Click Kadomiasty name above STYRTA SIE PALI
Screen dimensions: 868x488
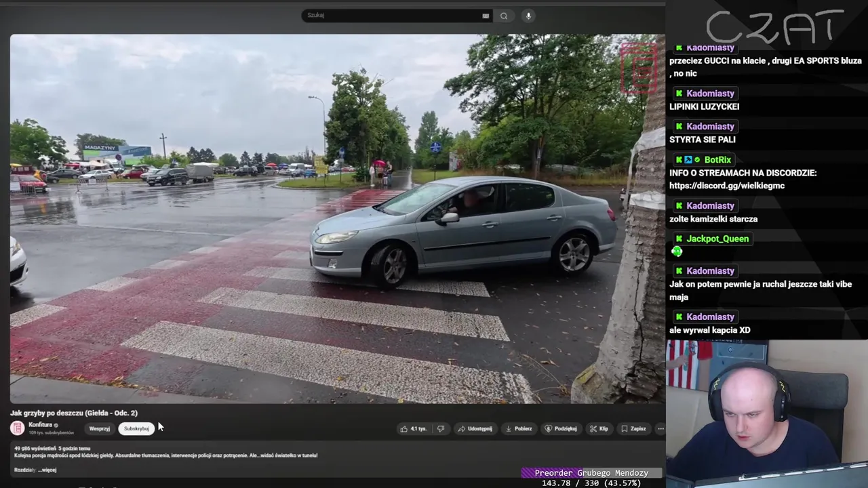tap(710, 127)
